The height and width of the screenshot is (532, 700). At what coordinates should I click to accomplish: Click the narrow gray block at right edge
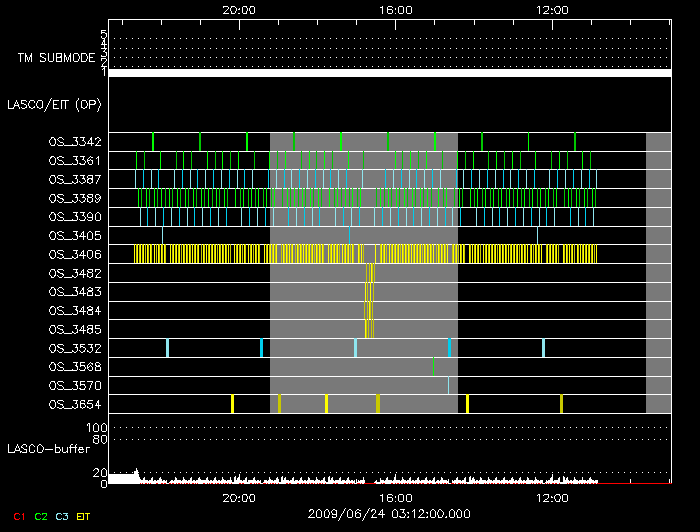pyautogui.click(x=658, y=273)
